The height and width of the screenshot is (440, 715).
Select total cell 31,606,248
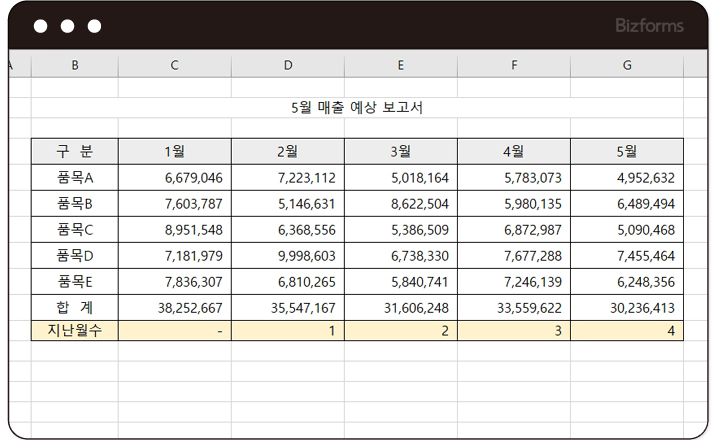tap(401, 307)
